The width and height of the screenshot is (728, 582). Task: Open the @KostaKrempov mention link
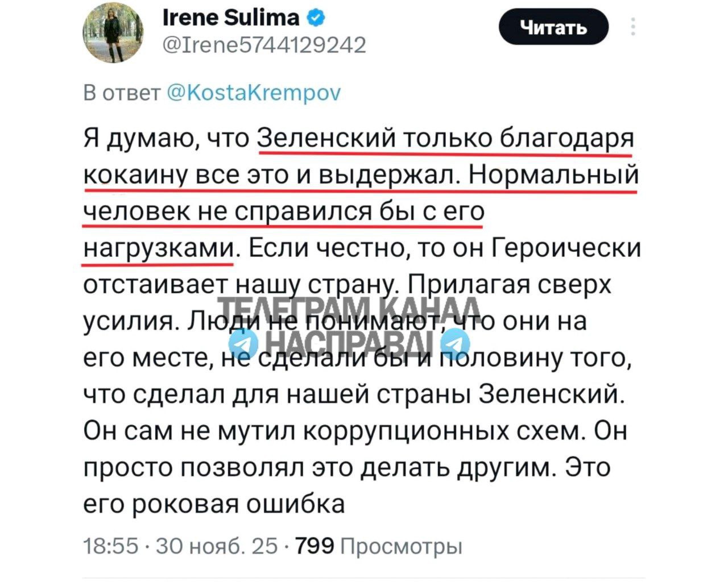pyautogui.click(x=255, y=92)
